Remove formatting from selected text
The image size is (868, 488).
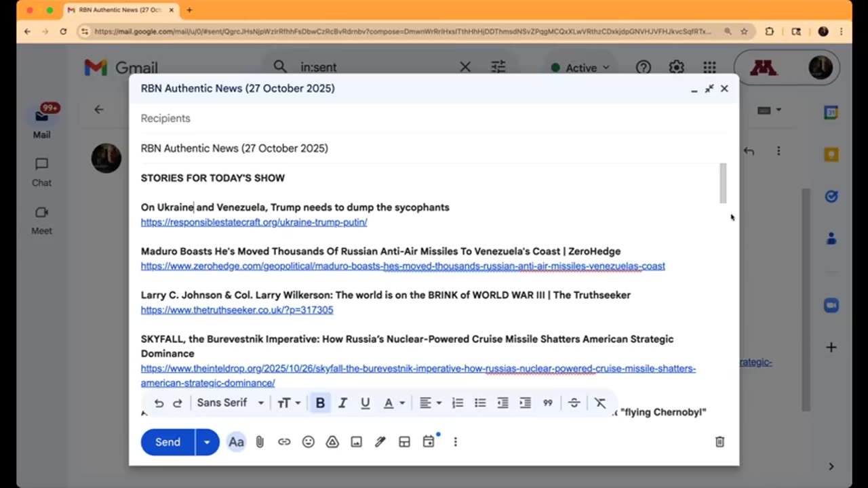(600, 403)
